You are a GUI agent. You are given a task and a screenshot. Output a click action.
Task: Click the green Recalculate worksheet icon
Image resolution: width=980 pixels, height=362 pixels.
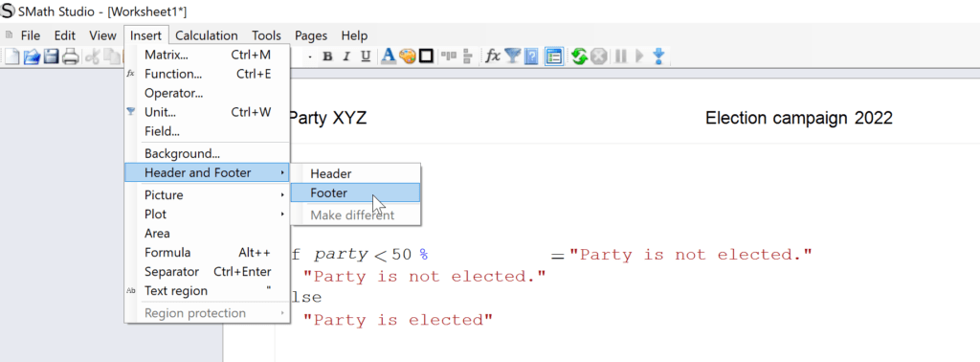pyautogui.click(x=579, y=57)
